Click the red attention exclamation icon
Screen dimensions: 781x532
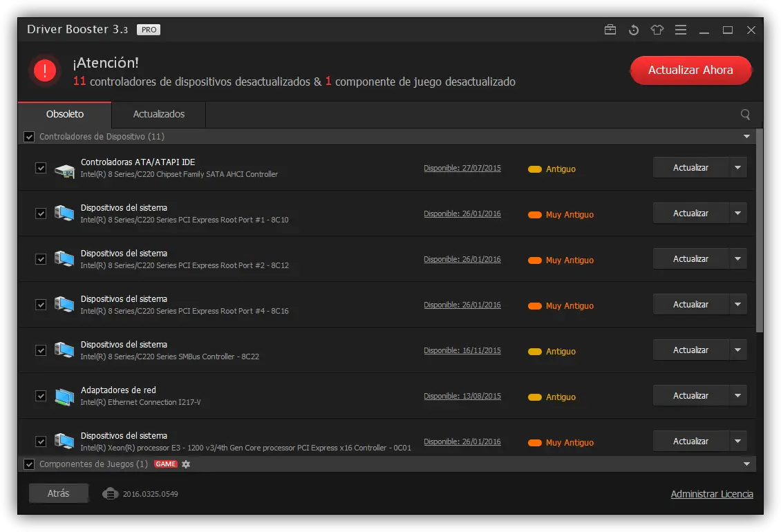(45, 70)
